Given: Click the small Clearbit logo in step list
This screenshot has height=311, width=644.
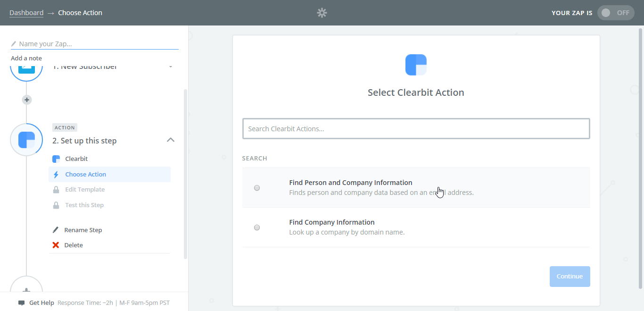Looking at the screenshot, I should pos(56,159).
